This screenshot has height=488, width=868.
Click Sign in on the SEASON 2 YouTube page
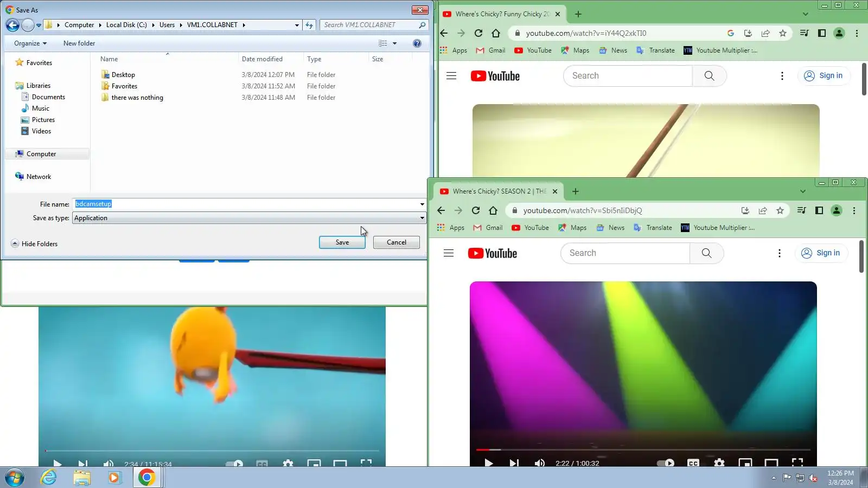821,253
